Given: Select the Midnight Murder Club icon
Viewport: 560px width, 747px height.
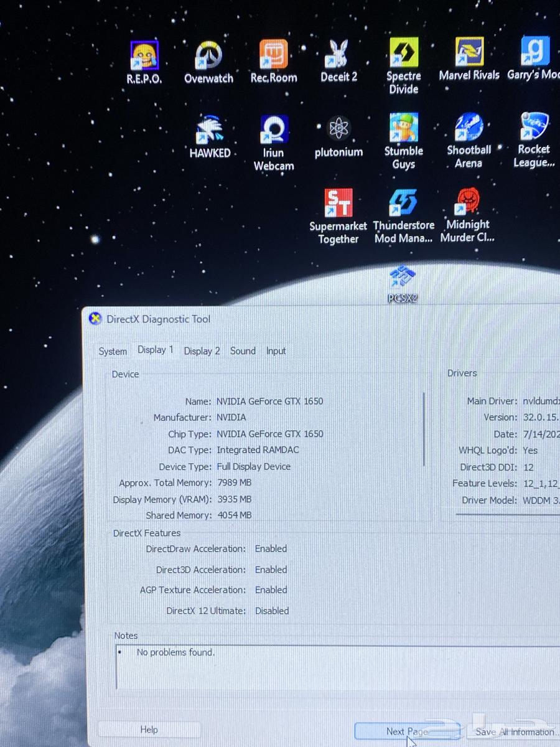Looking at the screenshot, I should 468,215.
